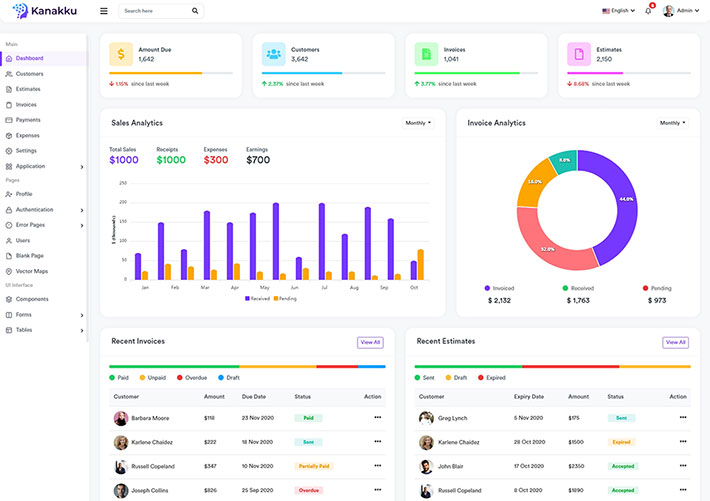The image size is (710, 501).
Task: Click View All for Recent Invoices
Action: [x=370, y=342]
